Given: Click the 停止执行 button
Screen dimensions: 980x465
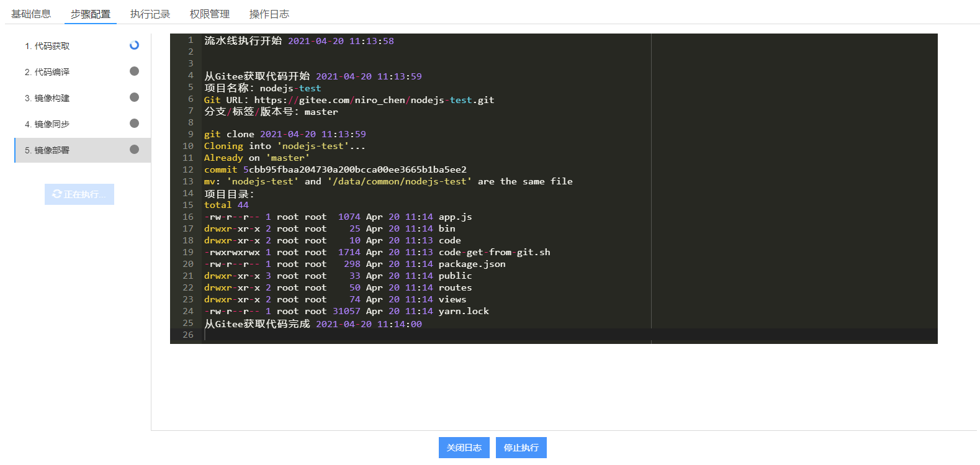Looking at the screenshot, I should click(521, 448).
